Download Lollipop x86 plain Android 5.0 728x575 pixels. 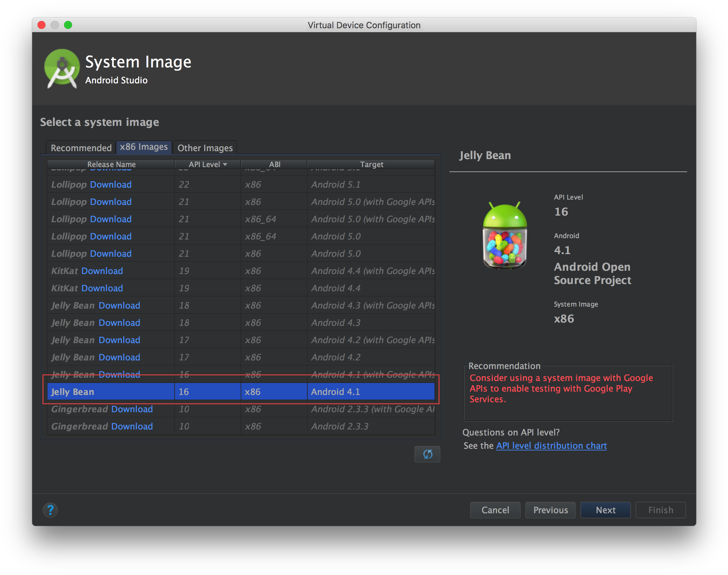[111, 253]
